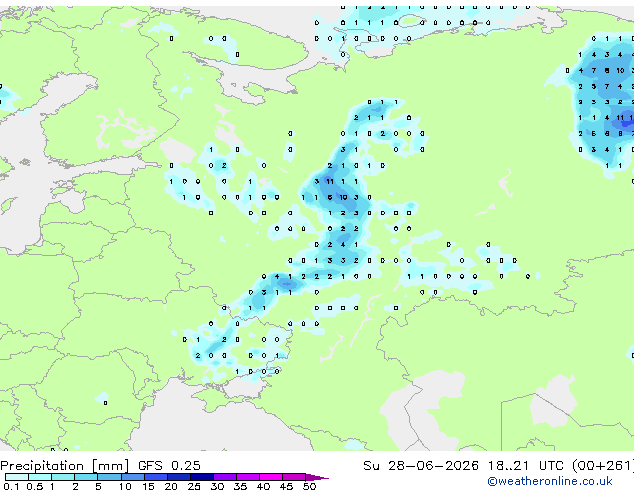Screen dimensions: 634x490
Task: Click the legend tick label '30'
Action: pos(217,486)
